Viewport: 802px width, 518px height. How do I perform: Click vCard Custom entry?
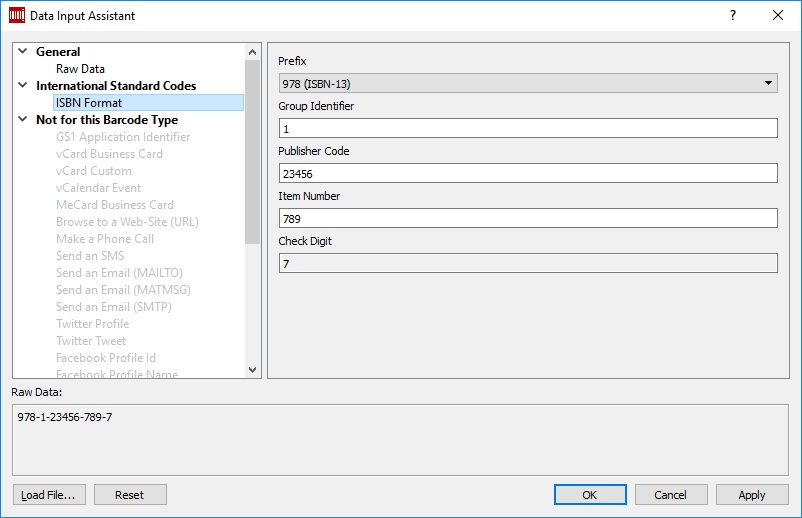point(94,171)
